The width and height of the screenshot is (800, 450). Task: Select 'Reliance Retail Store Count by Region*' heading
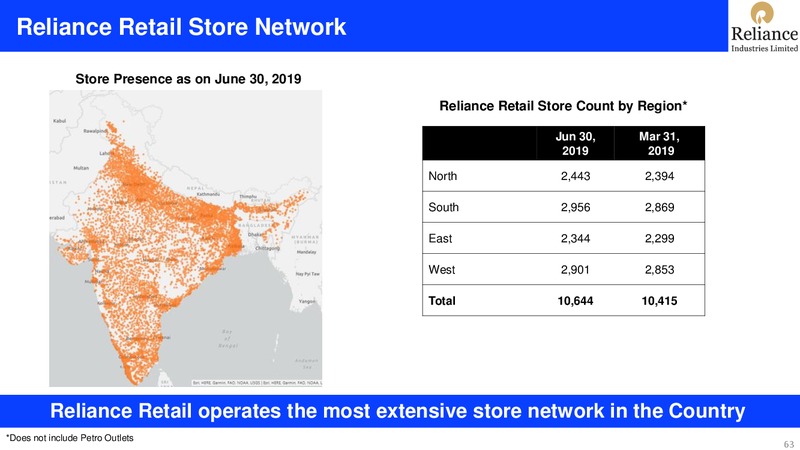(x=563, y=106)
